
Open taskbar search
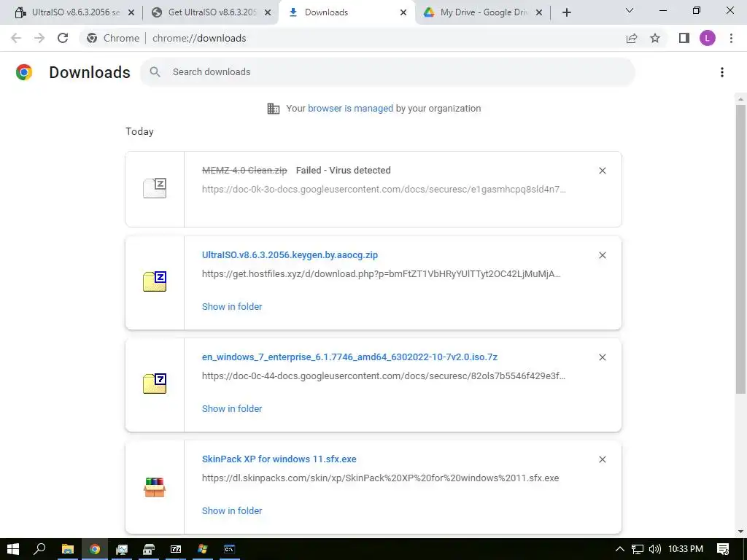(39, 549)
